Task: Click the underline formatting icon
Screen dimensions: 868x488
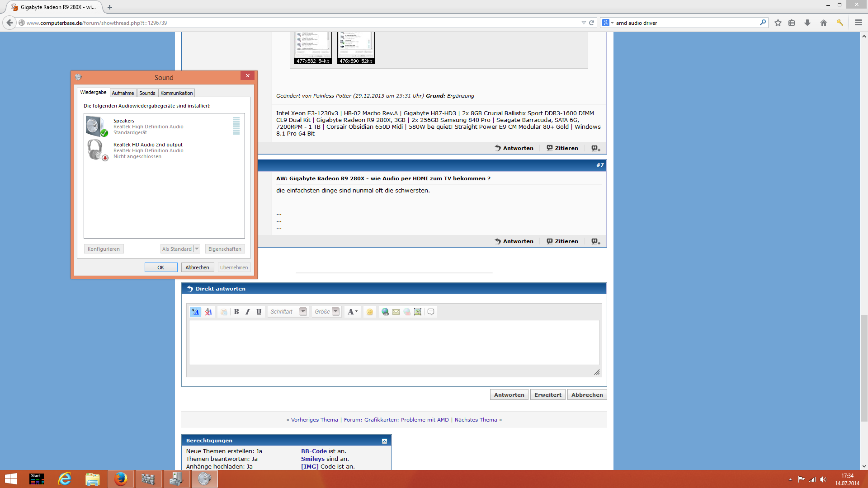Action: click(259, 312)
